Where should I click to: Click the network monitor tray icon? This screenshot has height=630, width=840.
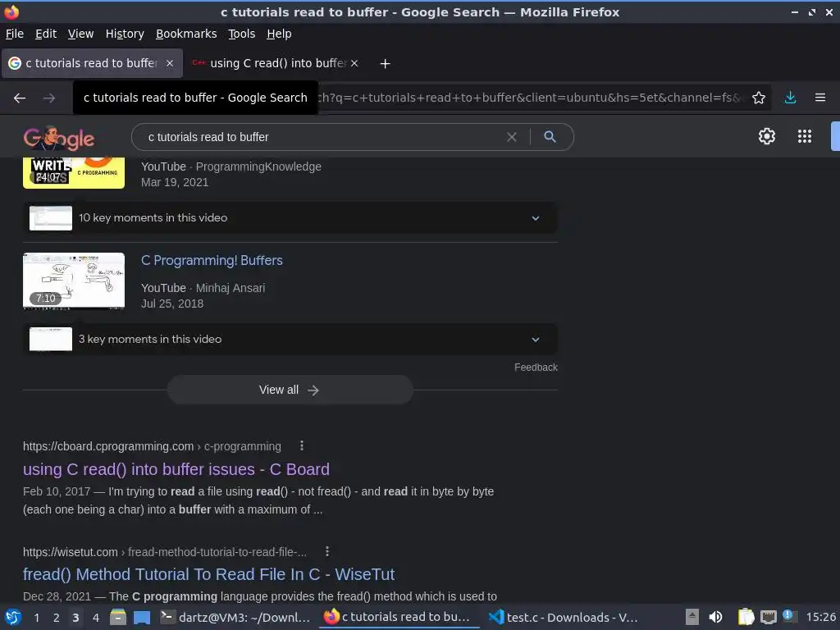[769, 617]
